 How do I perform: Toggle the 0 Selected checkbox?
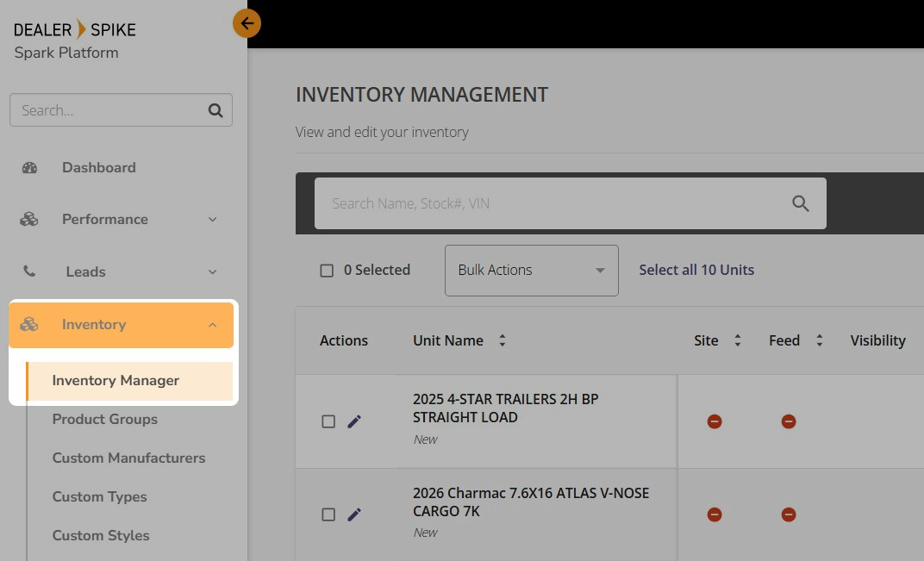pos(327,271)
